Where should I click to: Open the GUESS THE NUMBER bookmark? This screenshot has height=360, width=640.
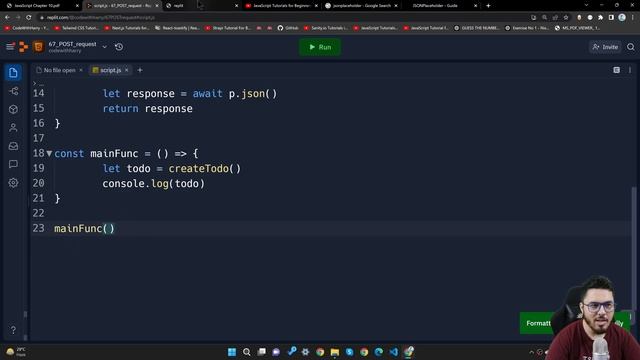tap(477, 28)
